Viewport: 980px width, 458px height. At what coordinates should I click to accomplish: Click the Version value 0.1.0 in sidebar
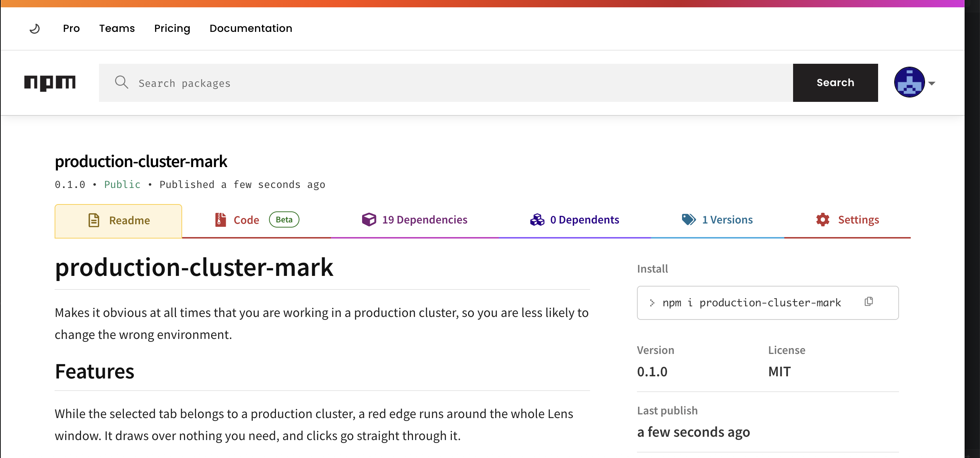[652, 372]
